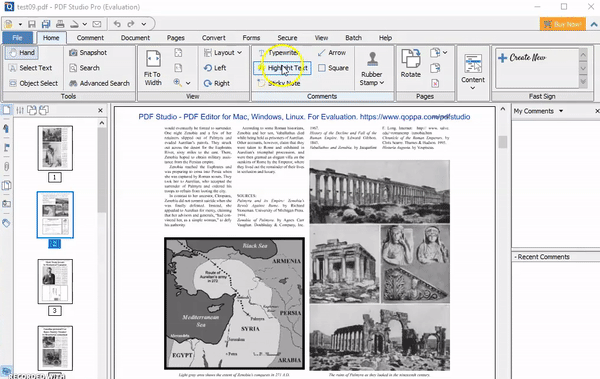Click the extract pages icon
600x379 pixels.
435,68
